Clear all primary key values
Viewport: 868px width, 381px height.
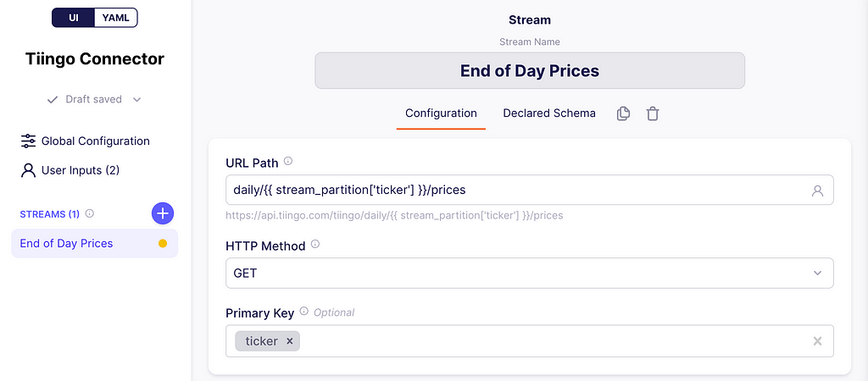pos(817,341)
